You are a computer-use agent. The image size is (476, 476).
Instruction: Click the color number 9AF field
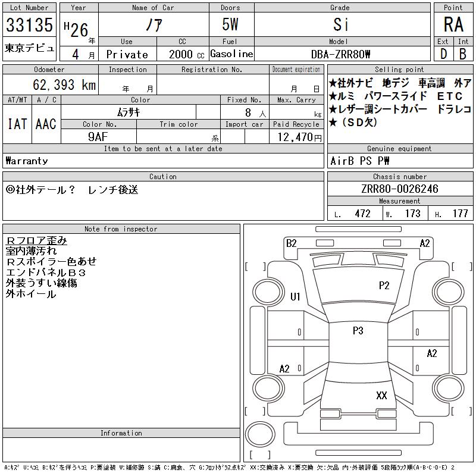(x=98, y=137)
